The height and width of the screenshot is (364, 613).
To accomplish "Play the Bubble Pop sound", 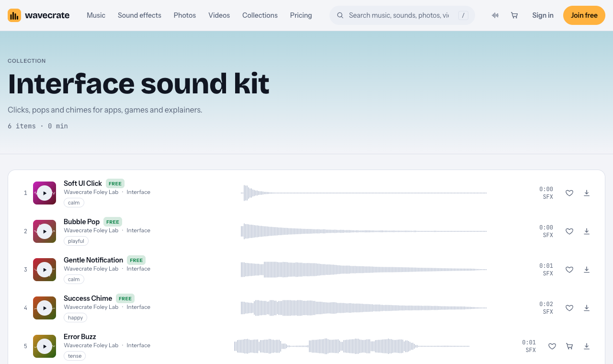I will 45,231.
